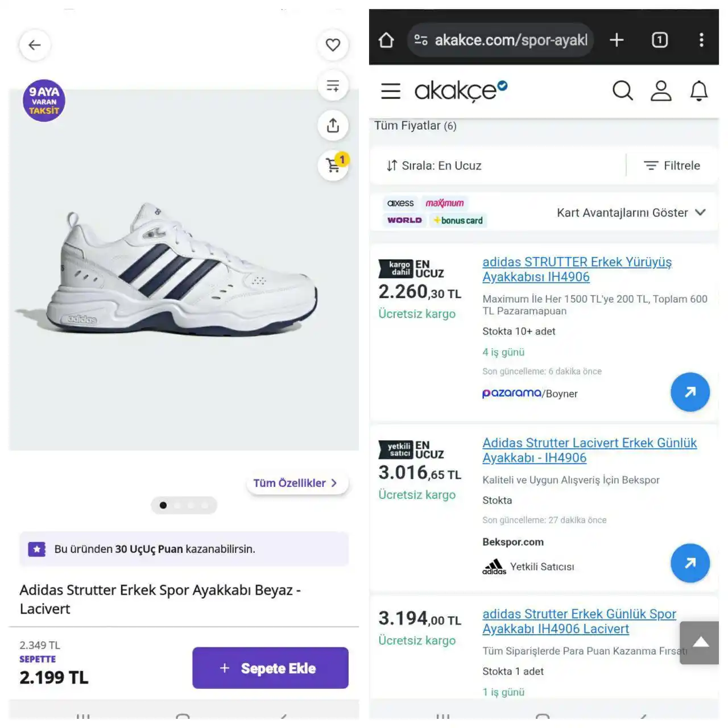728x728 pixels.
Task: Open Sırala: En Ucuz sort dropdown
Action: point(435,166)
